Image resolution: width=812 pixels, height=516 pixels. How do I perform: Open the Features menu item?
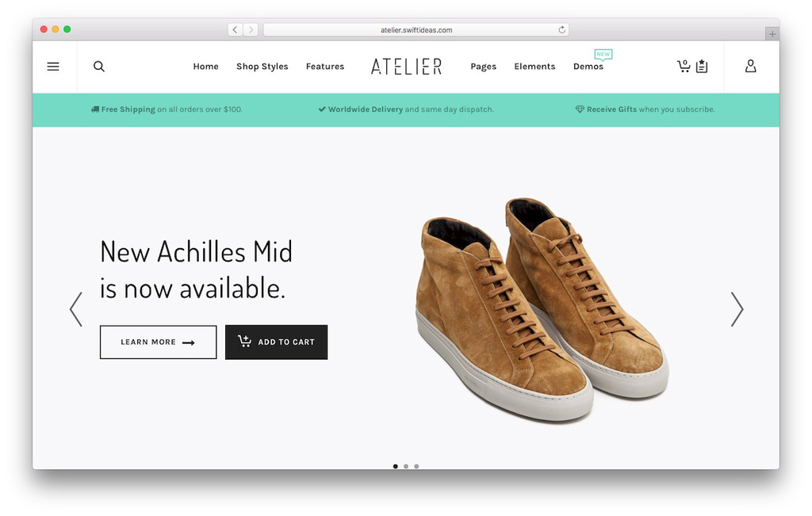(x=324, y=67)
